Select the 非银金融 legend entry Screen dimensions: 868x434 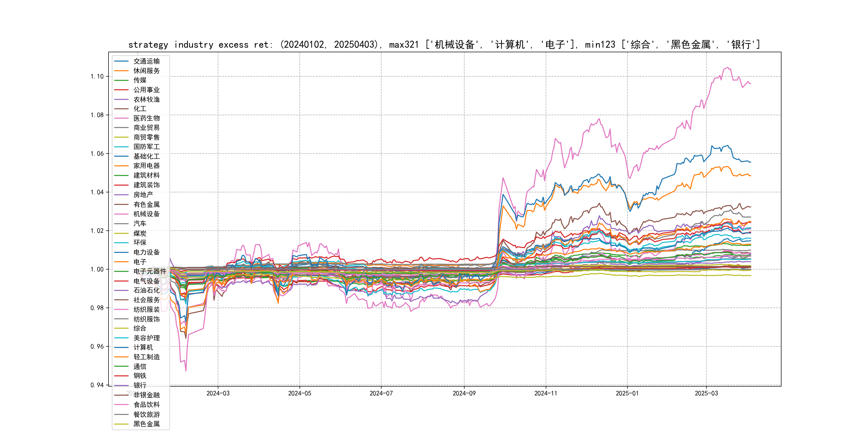tap(146, 395)
